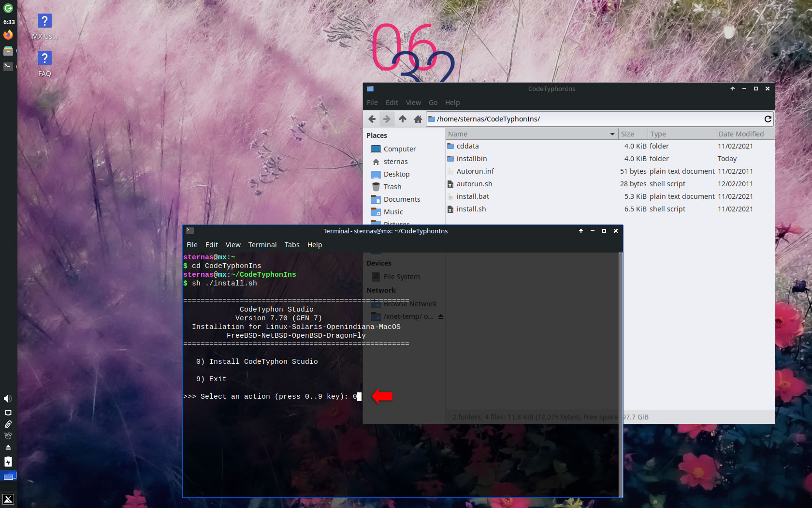Go to the home folder via the house icon
This screenshot has height=508, width=812.
coord(418,119)
